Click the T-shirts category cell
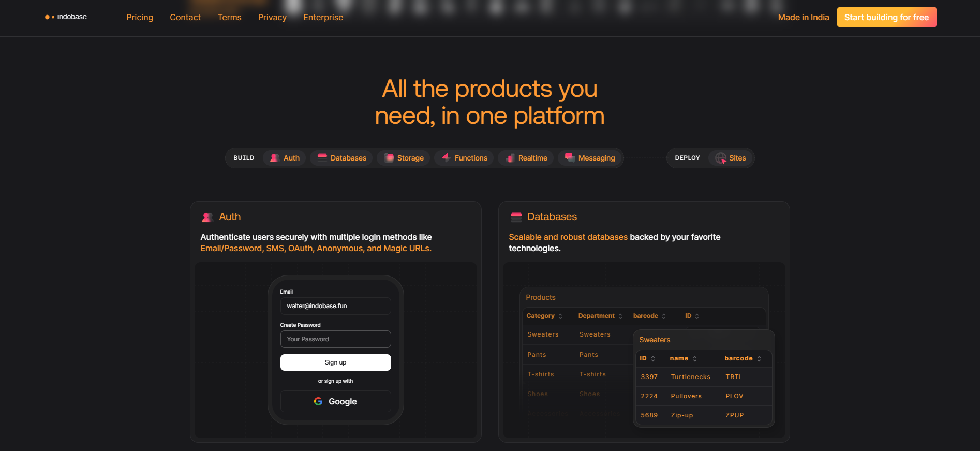Image resolution: width=980 pixels, height=451 pixels. (x=540, y=374)
